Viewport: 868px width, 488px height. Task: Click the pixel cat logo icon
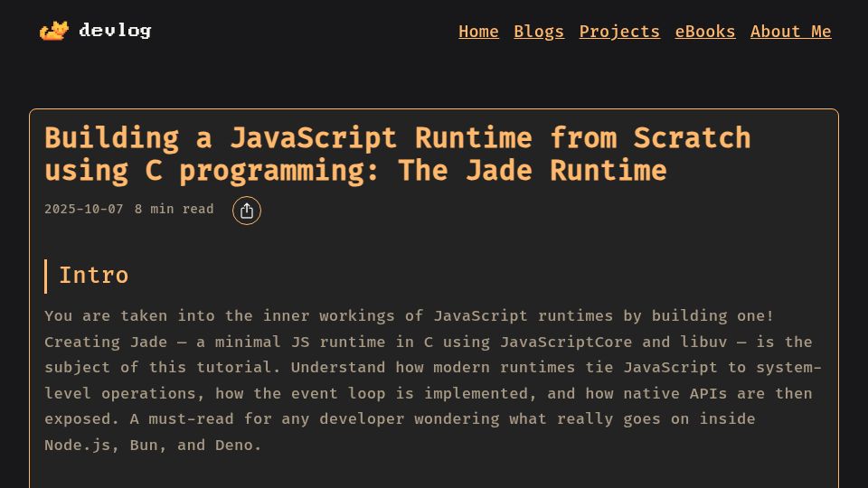click(x=54, y=31)
